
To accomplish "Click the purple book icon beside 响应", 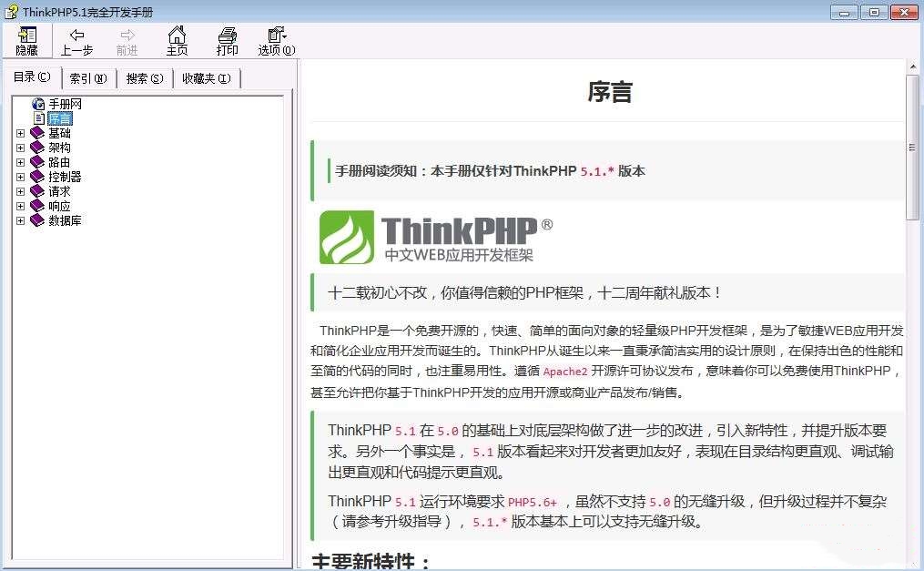I will pos(37,206).
